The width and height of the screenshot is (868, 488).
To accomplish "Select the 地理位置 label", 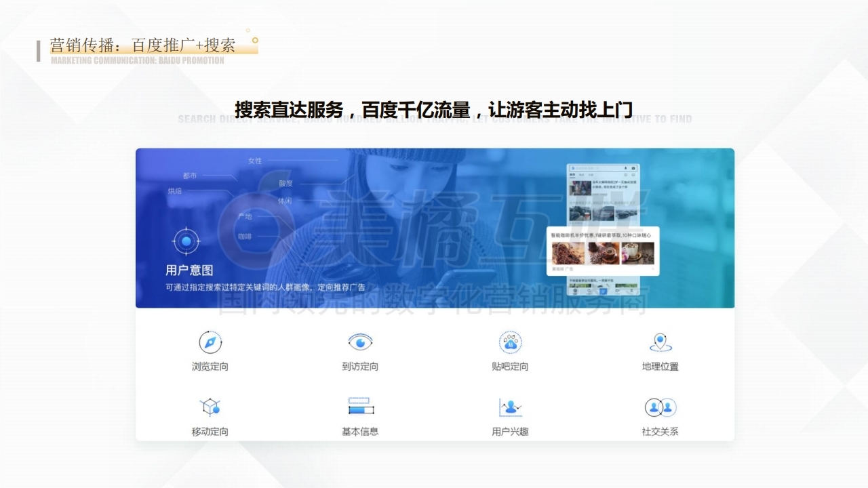I will point(660,367).
